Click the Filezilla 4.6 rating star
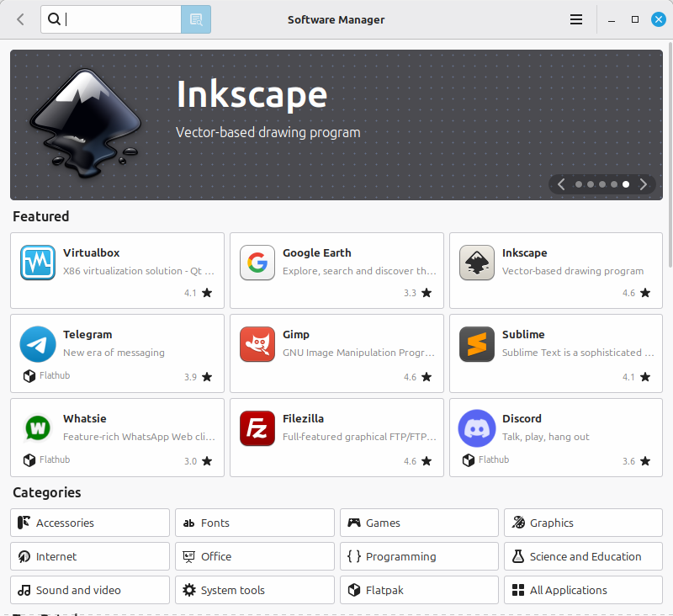 427,461
